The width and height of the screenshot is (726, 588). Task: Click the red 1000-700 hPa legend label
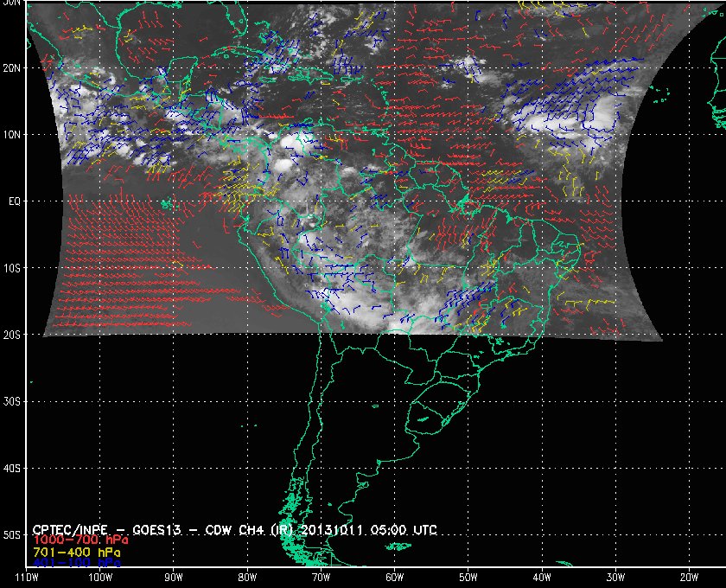(73, 540)
